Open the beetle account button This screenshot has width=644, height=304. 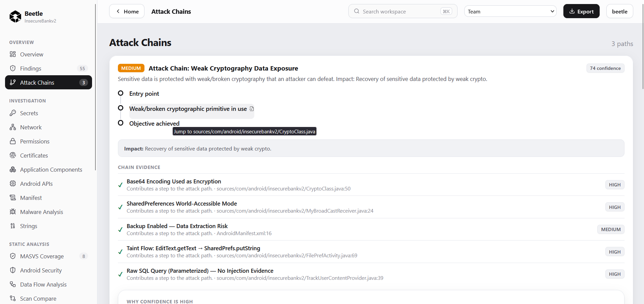tap(619, 11)
